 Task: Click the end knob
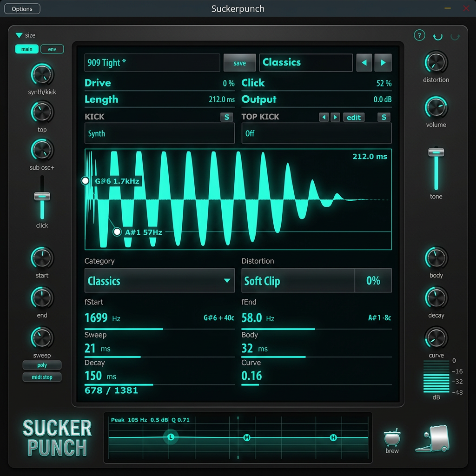point(42,298)
